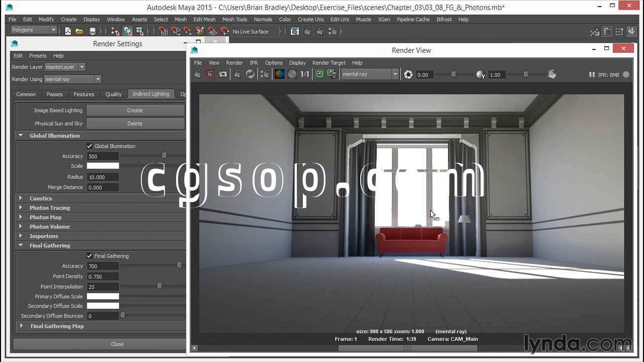Expand the Importons section
Viewport: 644px width, 362px height.
[x=21, y=236]
